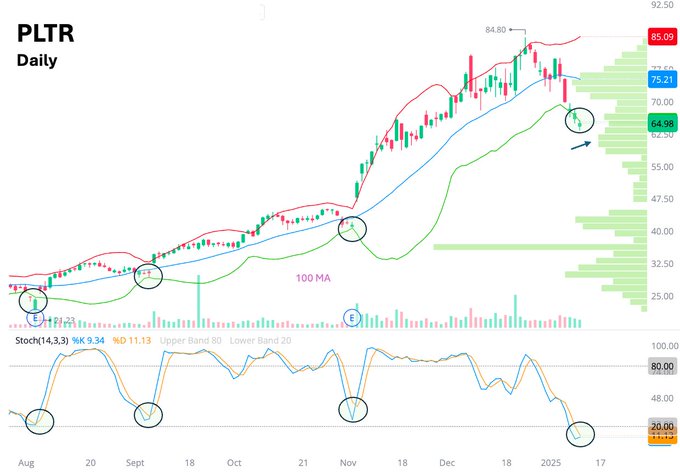Click the 84.80 high price marker label
680x472 pixels.
coord(495,30)
